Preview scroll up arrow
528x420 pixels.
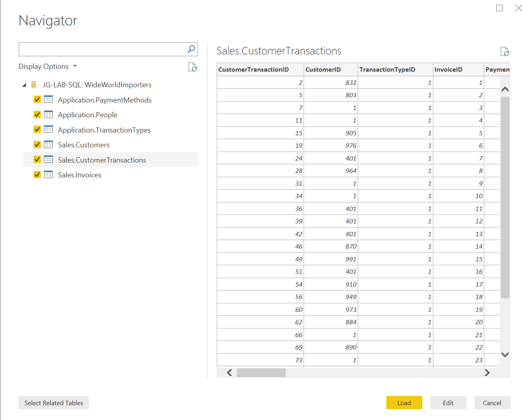tap(505, 89)
